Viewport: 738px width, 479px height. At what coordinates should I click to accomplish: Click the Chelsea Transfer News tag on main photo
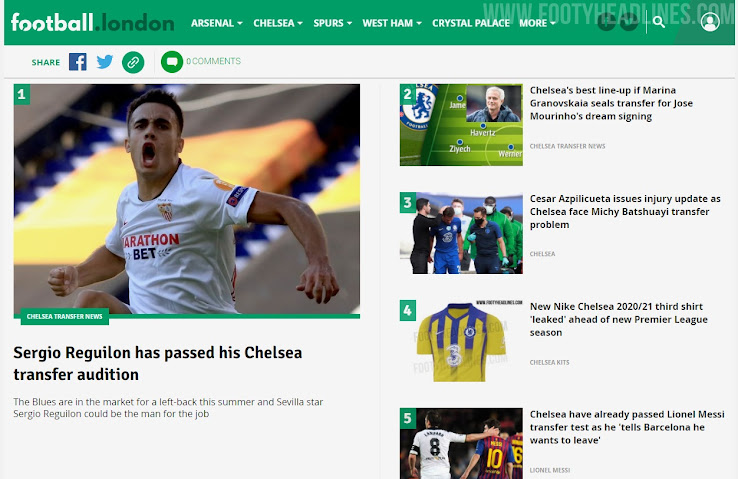(x=64, y=317)
